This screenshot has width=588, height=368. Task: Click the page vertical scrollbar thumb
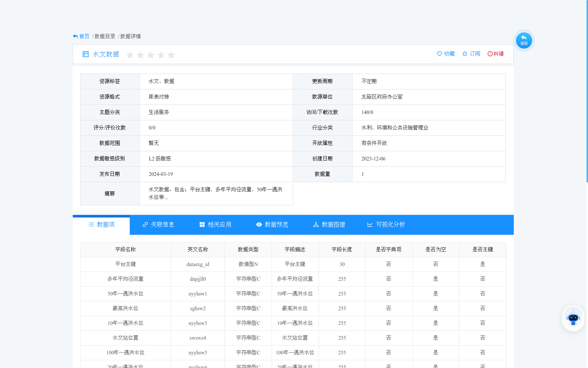[587, 91]
